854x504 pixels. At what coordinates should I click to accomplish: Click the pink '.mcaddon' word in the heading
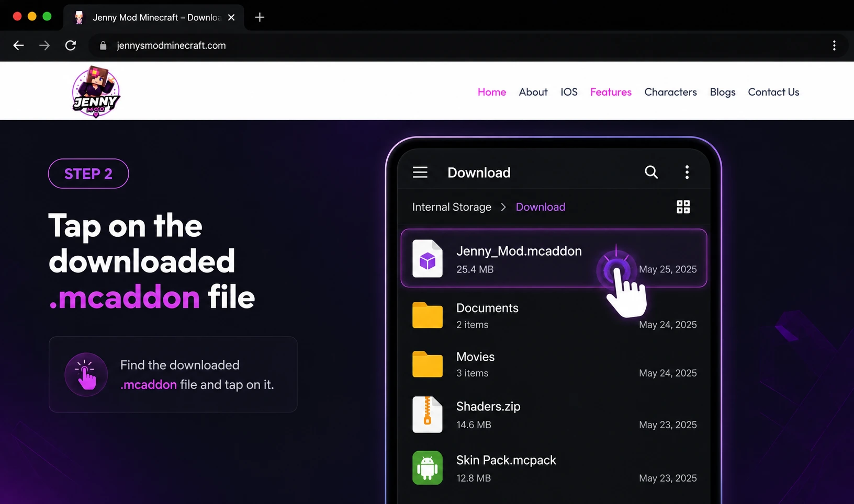(125, 297)
